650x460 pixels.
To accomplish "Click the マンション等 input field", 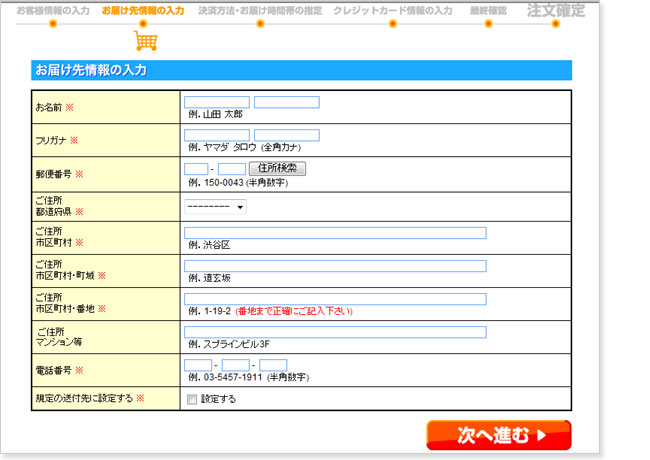I will [x=335, y=332].
